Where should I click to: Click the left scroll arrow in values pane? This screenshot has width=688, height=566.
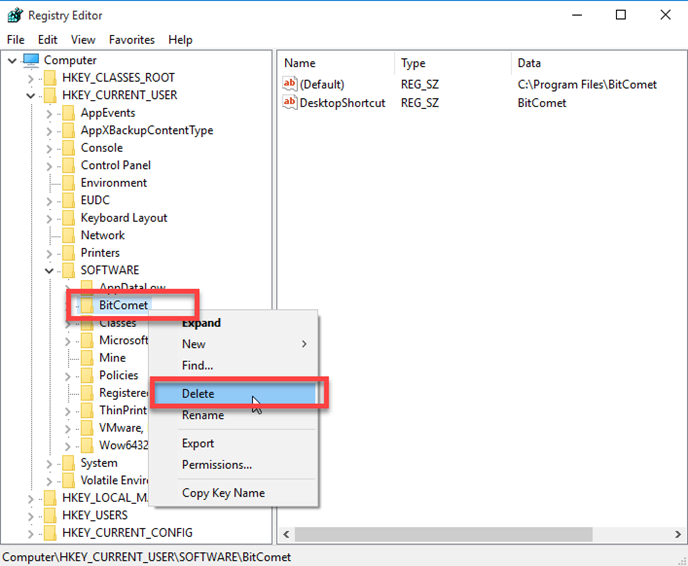(x=287, y=534)
